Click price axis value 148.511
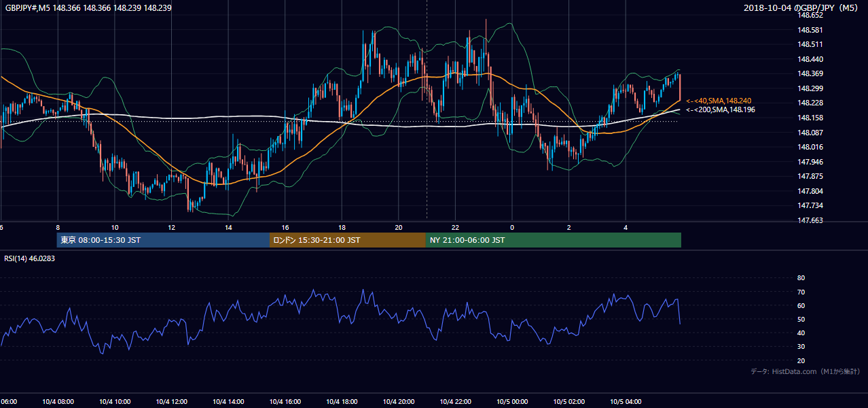The height and width of the screenshot is (408, 868). point(810,44)
